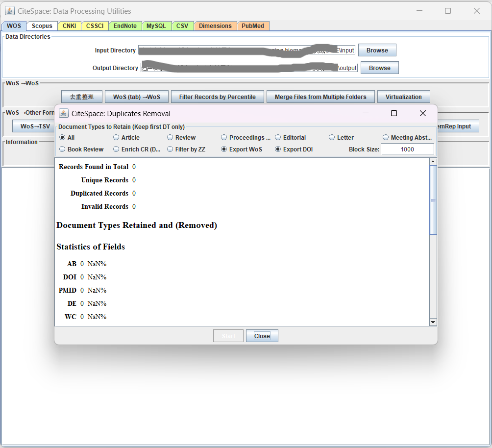Click the DE field statistic row
Screen dimensions: 492x448
(x=87, y=303)
